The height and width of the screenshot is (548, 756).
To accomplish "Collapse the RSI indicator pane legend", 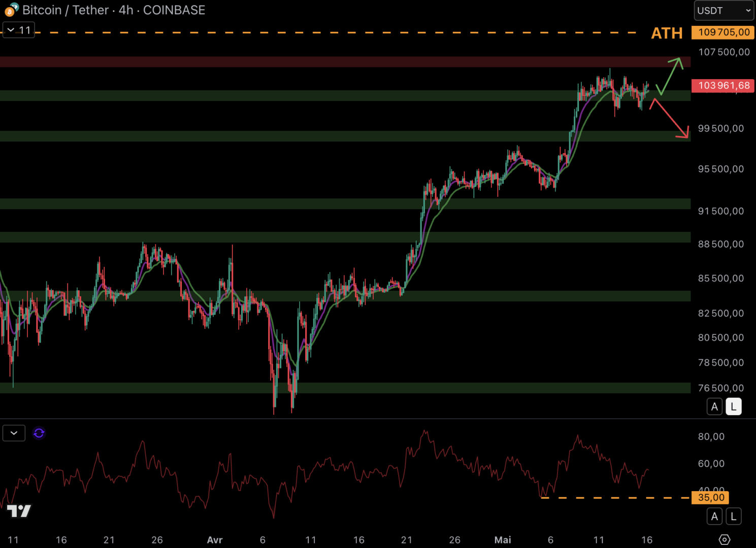I will pyautogui.click(x=14, y=433).
